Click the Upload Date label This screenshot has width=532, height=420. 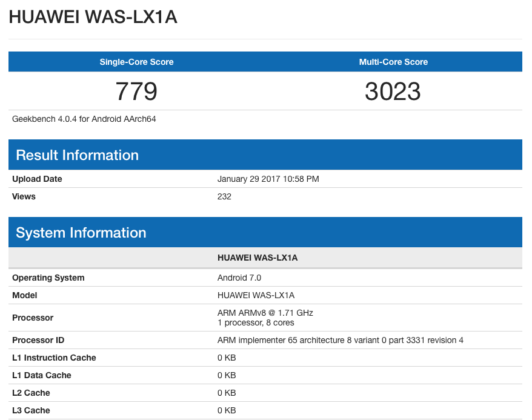[x=37, y=179]
